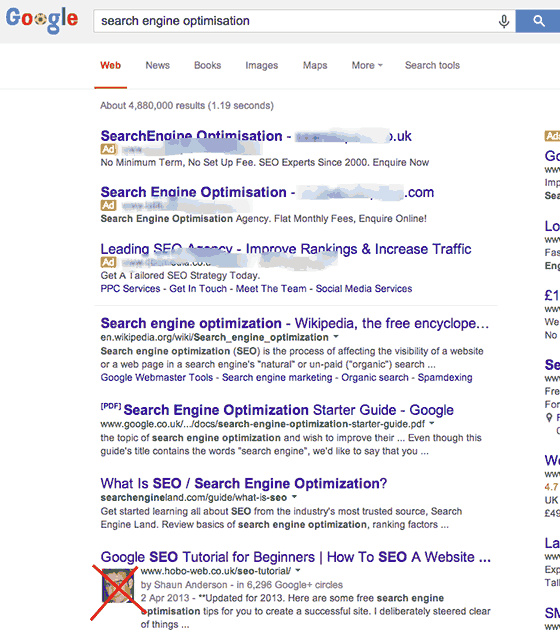The width and height of the screenshot is (560, 634).
Task: Click into the search query field
Action: tap(295, 21)
